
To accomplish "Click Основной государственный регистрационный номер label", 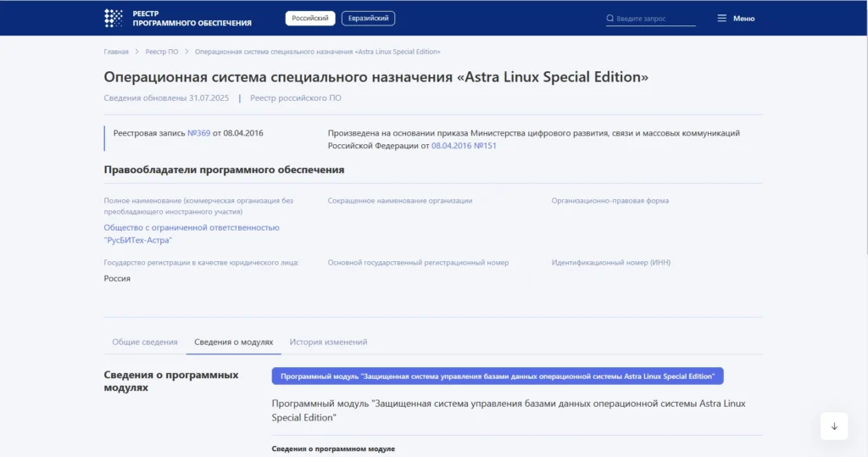I will click(x=418, y=263).
